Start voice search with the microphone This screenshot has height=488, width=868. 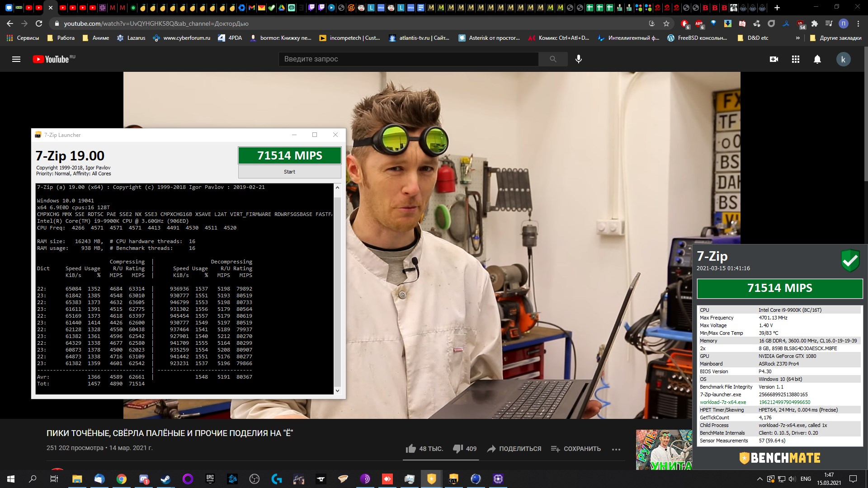(x=579, y=59)
